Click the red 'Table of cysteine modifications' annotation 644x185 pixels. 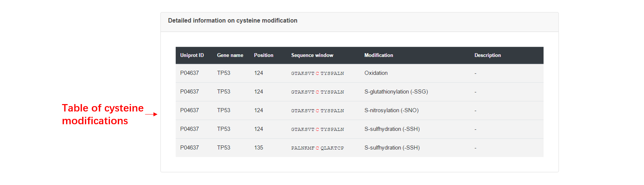tap(103, 114)
